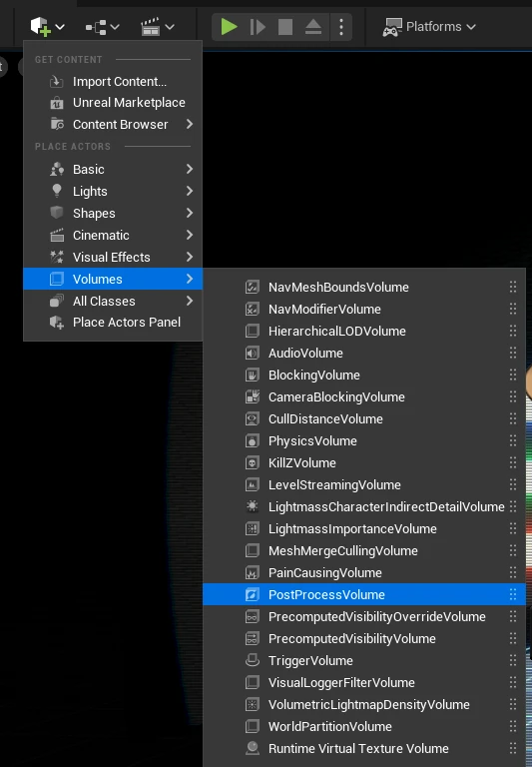Select the AudioVolume label
This screenshot has width=532, height=767.
(x=305, y=354)
